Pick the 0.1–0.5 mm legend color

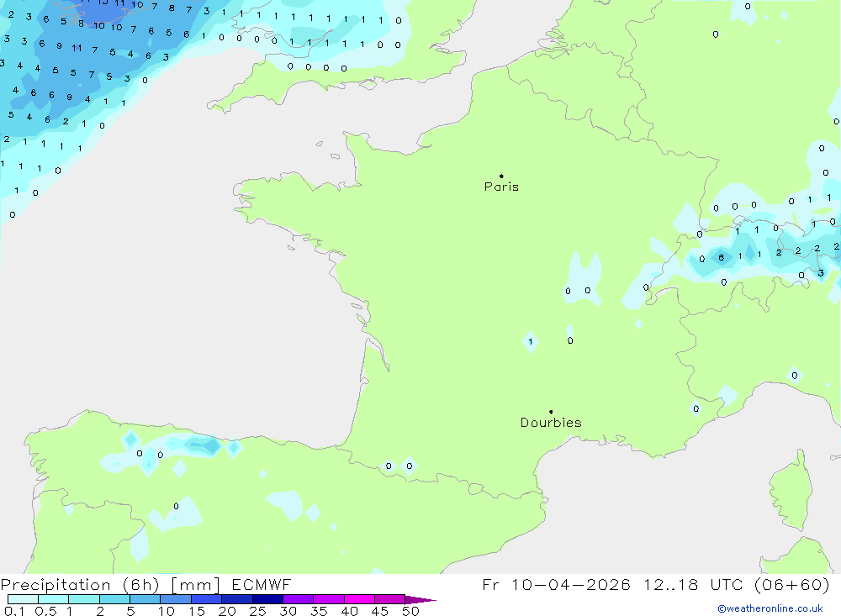point(23,599)
